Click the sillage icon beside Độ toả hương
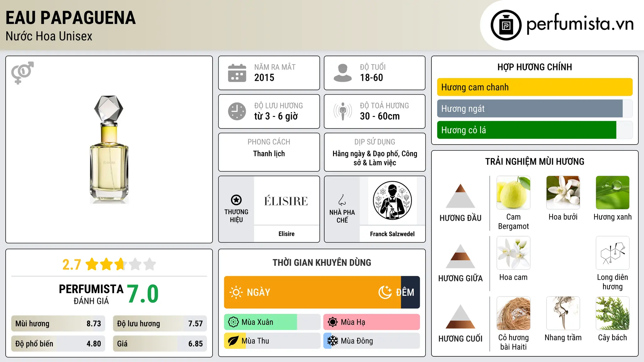 342,111
